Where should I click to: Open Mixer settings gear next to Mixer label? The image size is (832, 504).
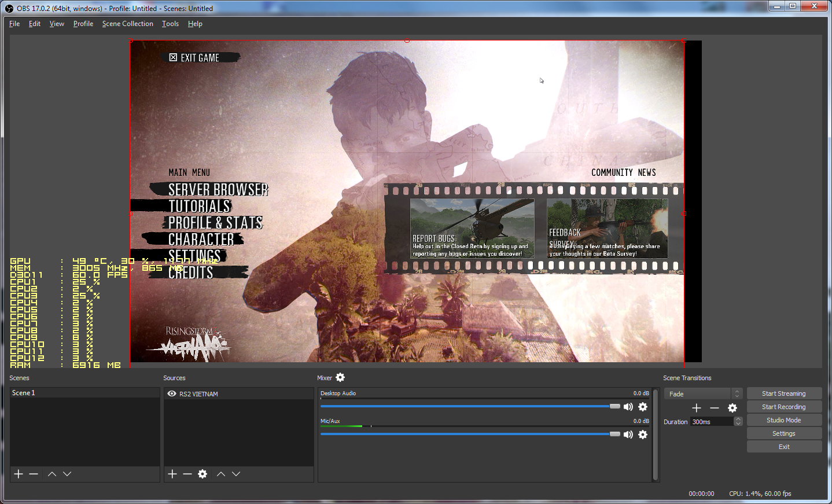[340, 377]
